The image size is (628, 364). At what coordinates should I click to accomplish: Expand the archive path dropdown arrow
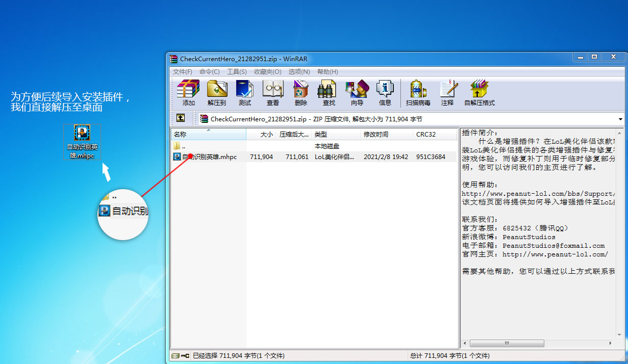[620, 119]
